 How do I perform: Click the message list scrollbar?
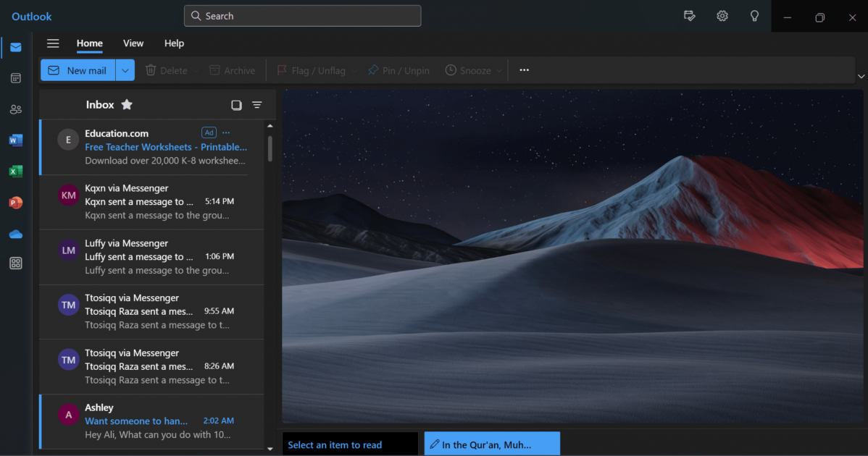(x=270, y=148)
